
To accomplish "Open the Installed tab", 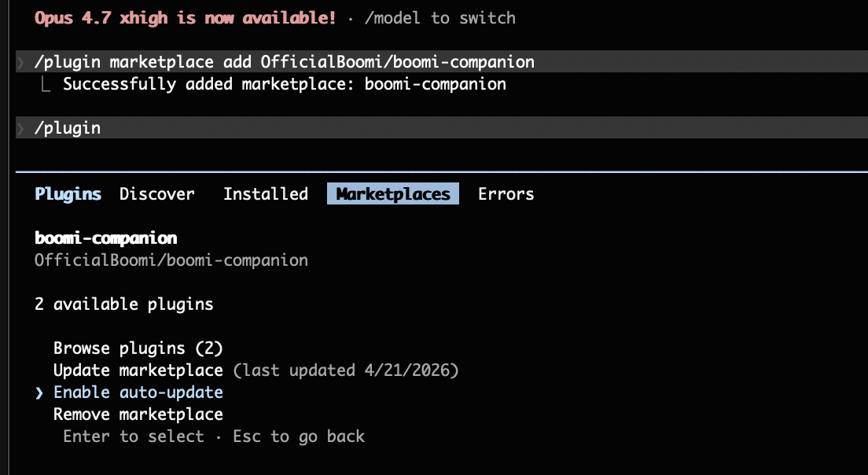I will 266,193.
